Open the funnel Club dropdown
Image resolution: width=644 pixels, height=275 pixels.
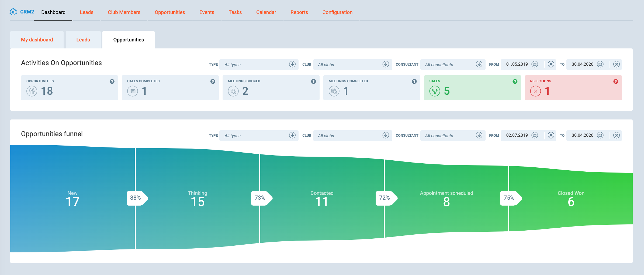coord(386,135)
